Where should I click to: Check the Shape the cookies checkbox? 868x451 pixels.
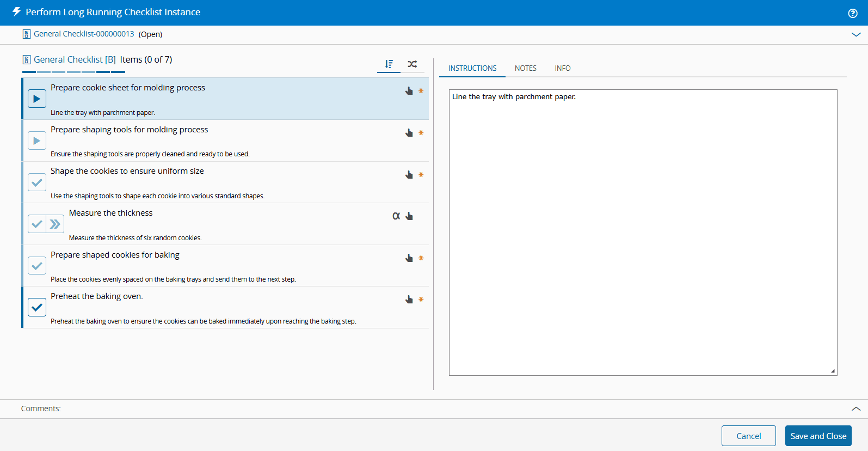pos(37,182)
